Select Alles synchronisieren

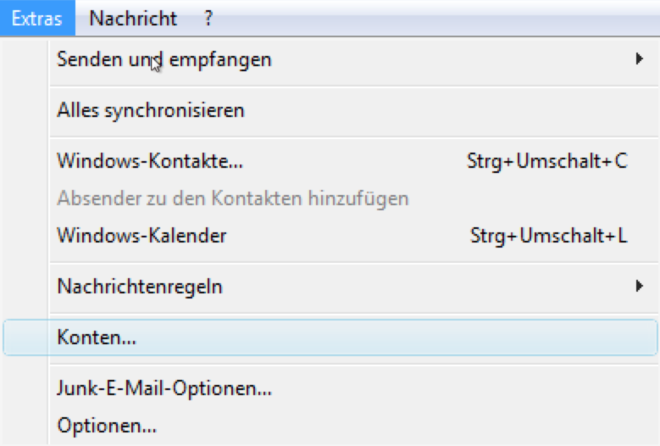(x=151, y=110)
